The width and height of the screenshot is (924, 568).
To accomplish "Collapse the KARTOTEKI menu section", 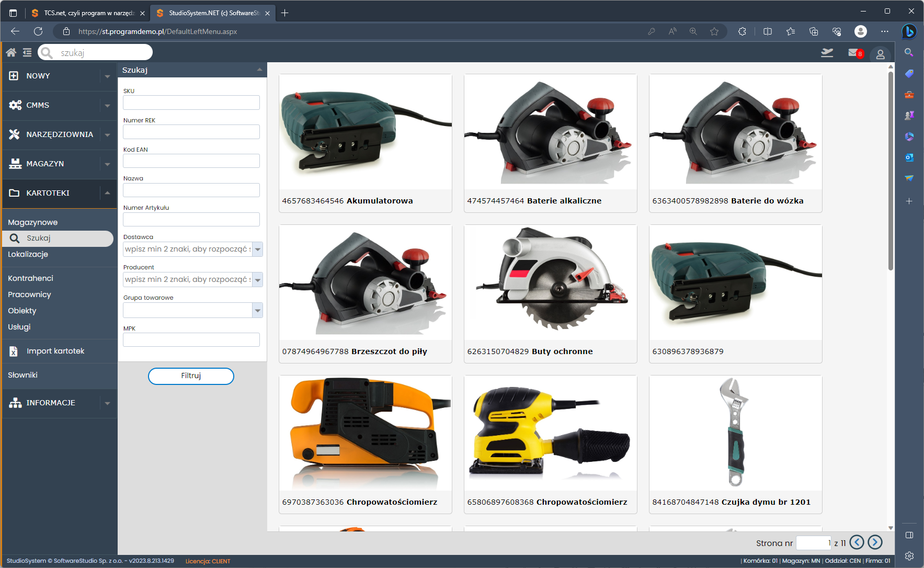I will [x=107, y=193].
